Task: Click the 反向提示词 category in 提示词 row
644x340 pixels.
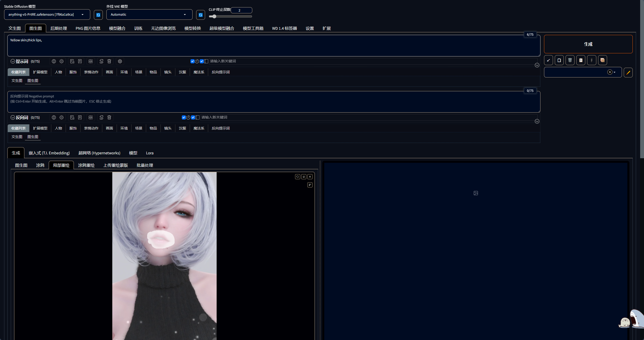Action: 220,72
